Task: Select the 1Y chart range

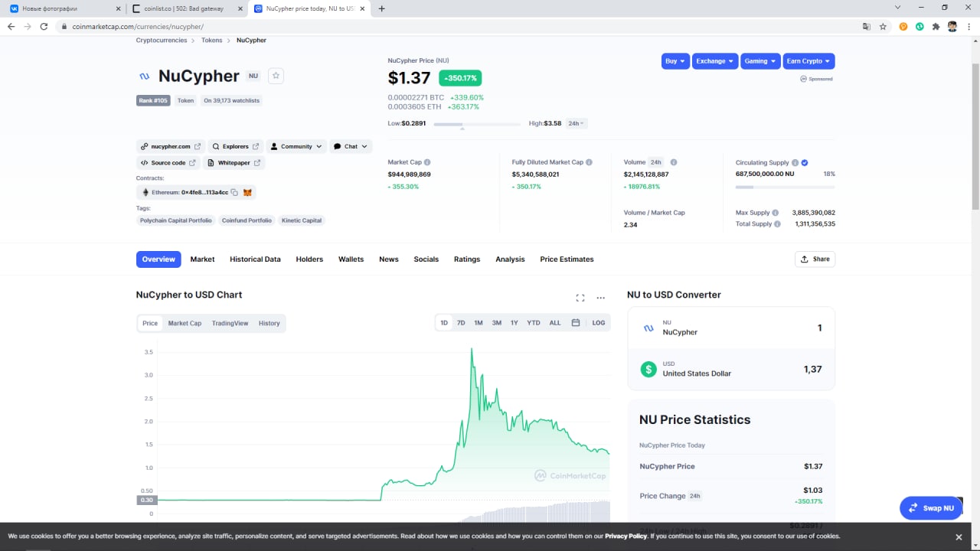Action: click(514, 323)
